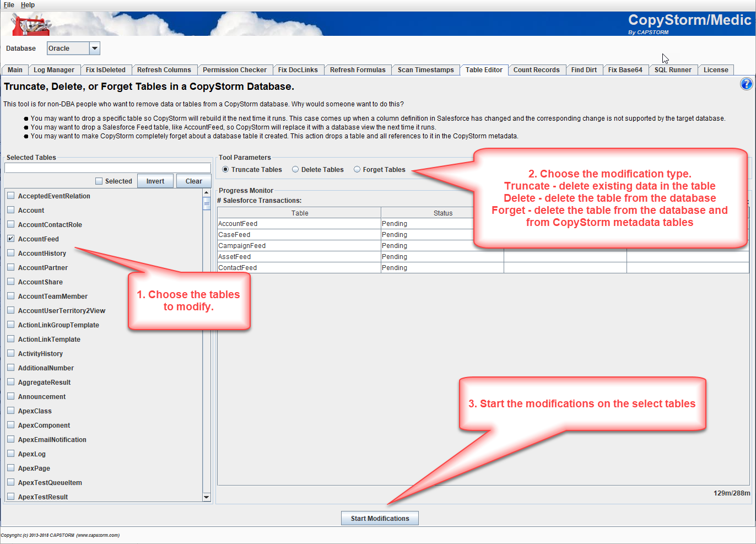Screen dimensions: 756x544
Task: Go to the Refresh Columns tab
Action: (x=164, y=70)
